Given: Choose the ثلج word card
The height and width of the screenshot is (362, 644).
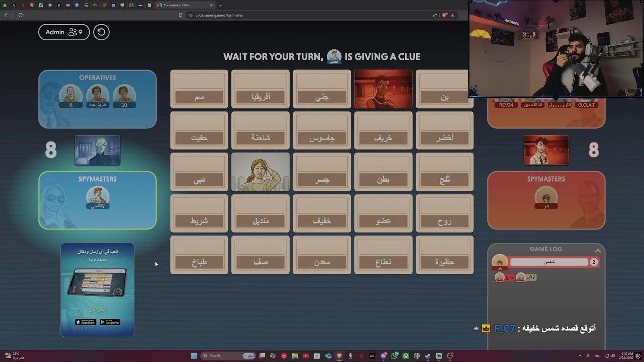Looking at the screenshot, I should click(x=445, y=172).
